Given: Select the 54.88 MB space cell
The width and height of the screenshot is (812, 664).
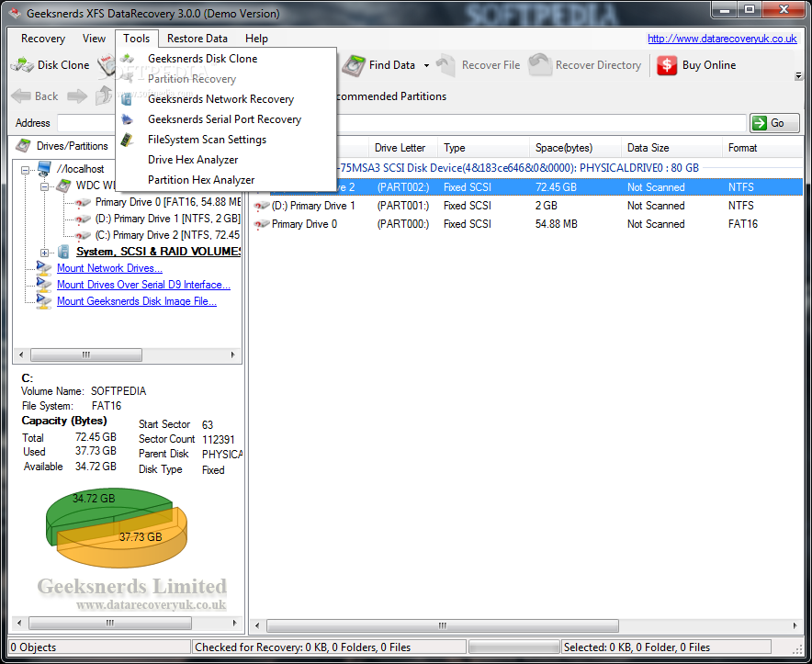Looking at the screenshot, I should (x=556, y=224).
